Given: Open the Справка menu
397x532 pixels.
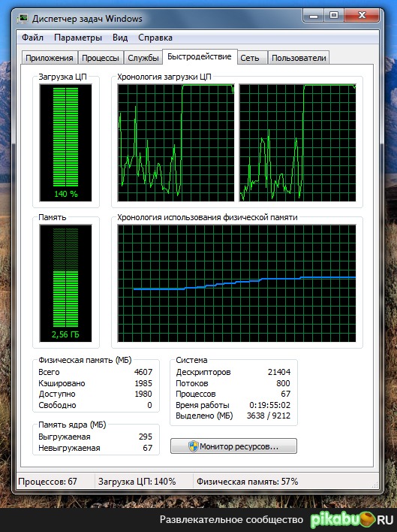Looking at the screenshot, I should pyautogui.click(x=155, y=38).
